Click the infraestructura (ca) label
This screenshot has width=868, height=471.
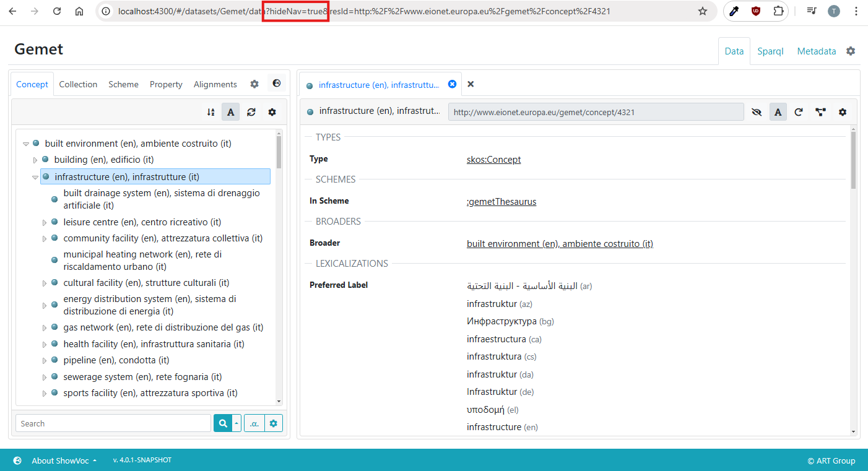504,339
